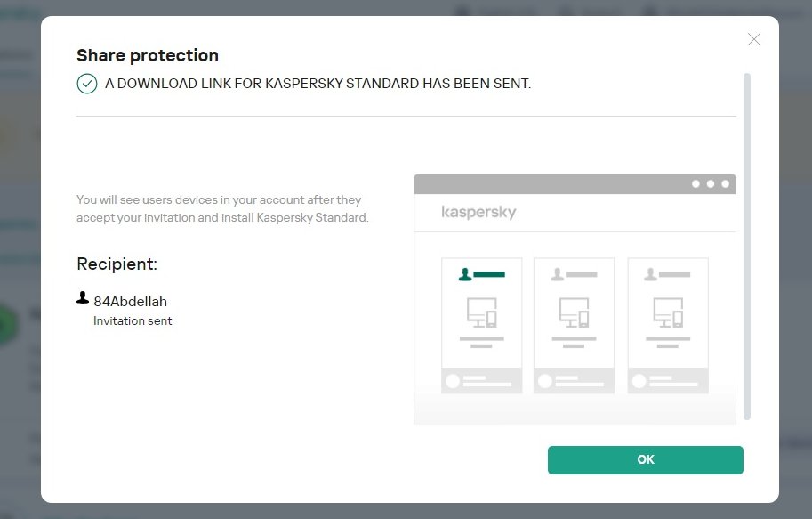Close the Share protection dialog
This screenshot has width=812, height=519.
[x=754, y=39]
